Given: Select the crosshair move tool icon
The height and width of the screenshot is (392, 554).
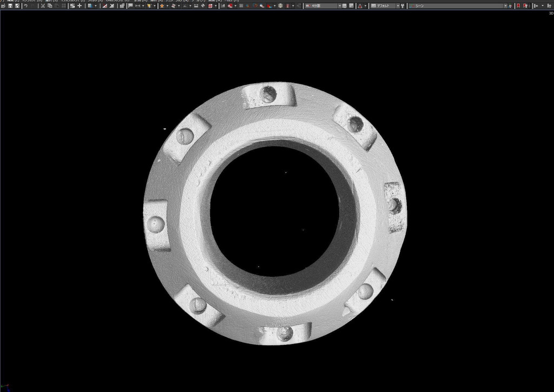Looking at the screenshot, I should pyautogui.click(x=80, y=6).
